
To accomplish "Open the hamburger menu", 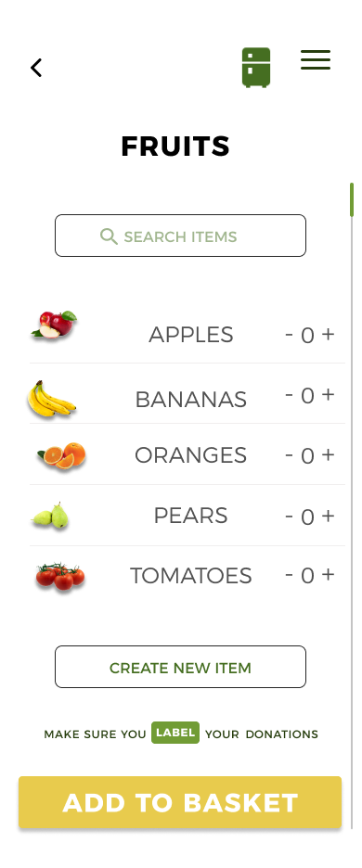I will tap(316, 59).
